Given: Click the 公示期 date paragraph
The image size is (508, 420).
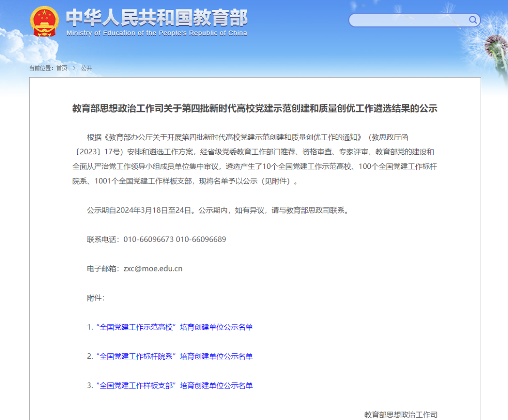Looking at the screenshot, I should click(218, 210).
